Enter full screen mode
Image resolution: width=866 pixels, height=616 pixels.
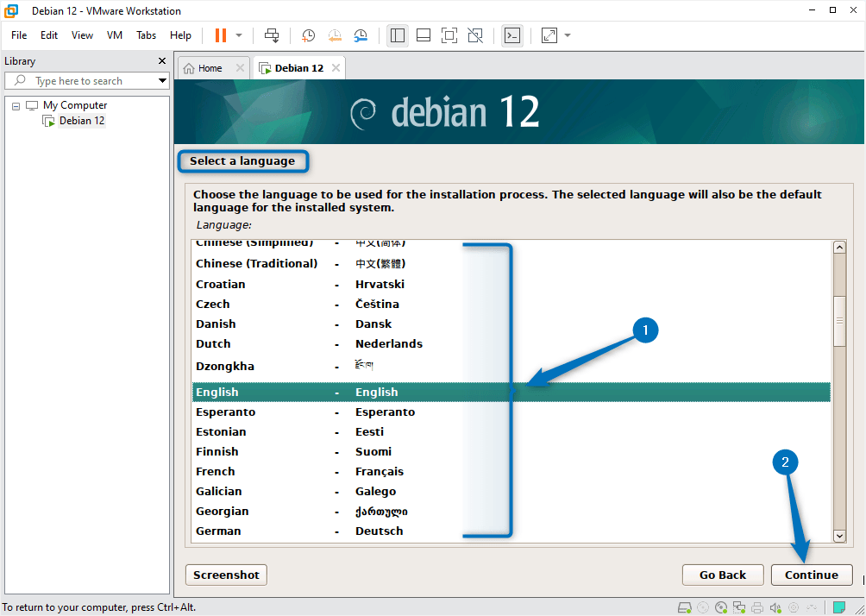pyautogui.click(x=449, y=35)
